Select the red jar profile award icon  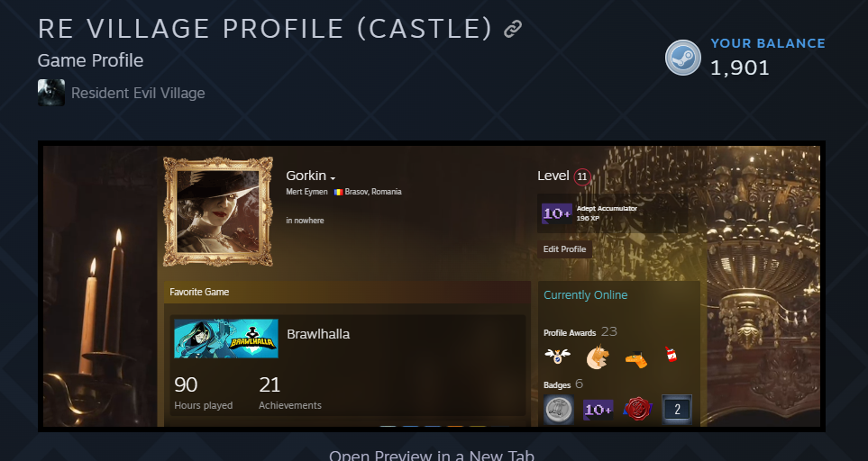(x=671, y=355)
